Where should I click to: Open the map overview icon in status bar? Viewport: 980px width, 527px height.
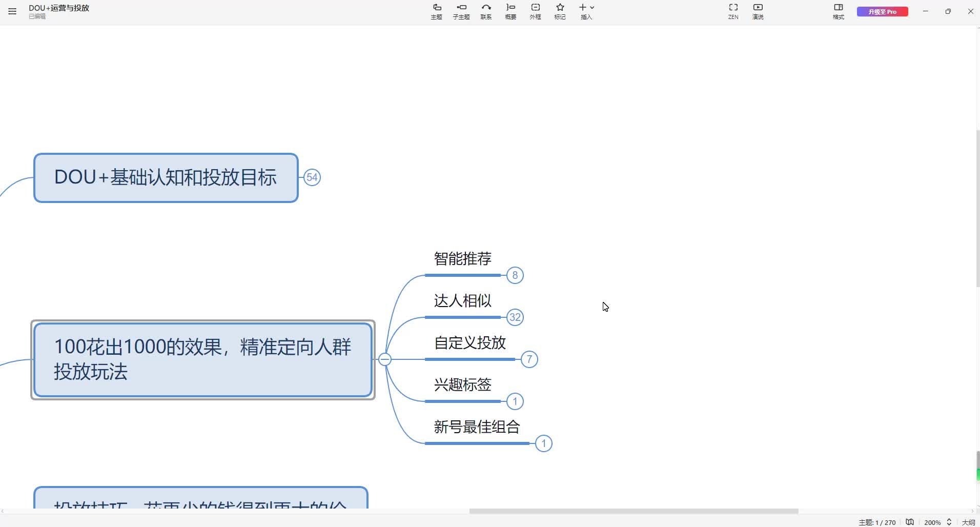[x=910, y=522]
